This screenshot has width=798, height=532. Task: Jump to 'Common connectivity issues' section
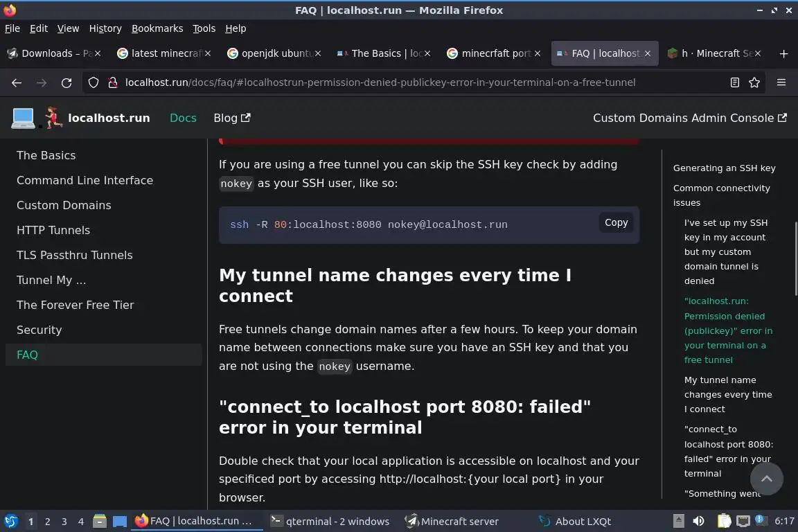(x=721, y=195)
